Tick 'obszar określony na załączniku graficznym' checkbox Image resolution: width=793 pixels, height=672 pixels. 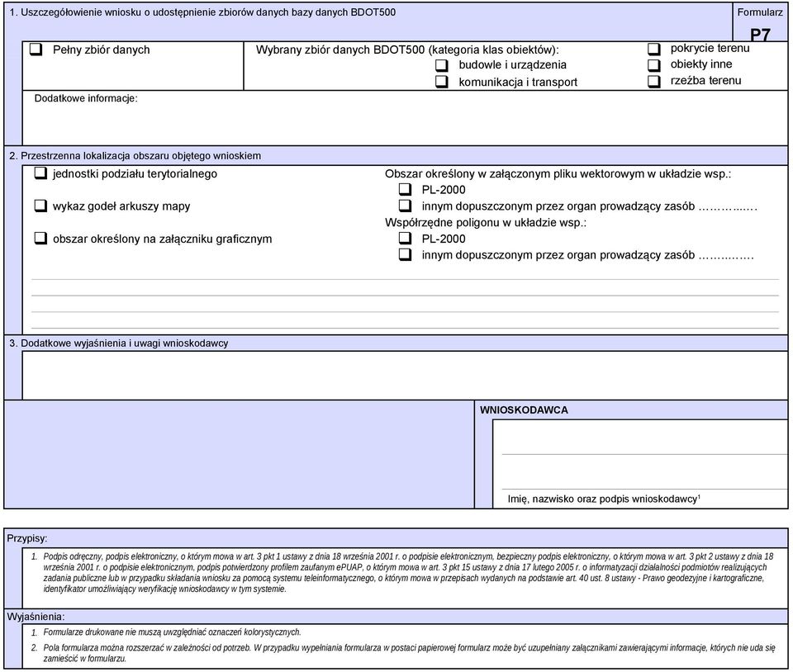click(x=40, y=238)
